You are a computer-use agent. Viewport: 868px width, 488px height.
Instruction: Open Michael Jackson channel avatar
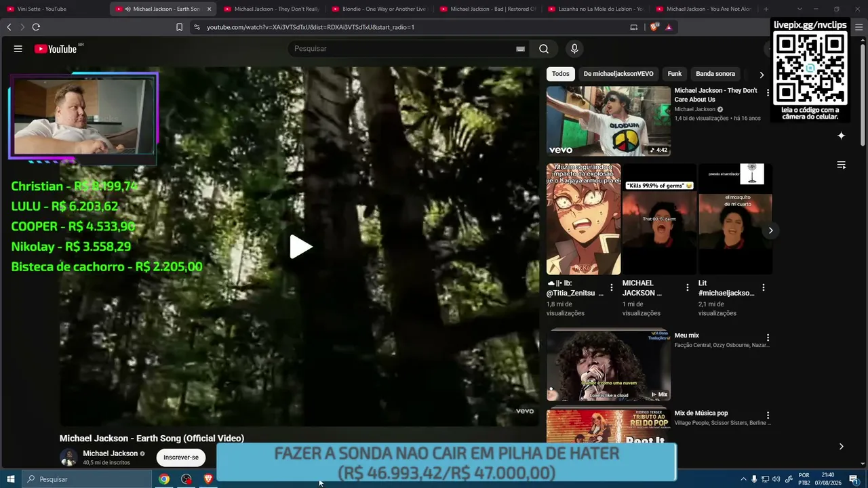click(x=68, y=457)
